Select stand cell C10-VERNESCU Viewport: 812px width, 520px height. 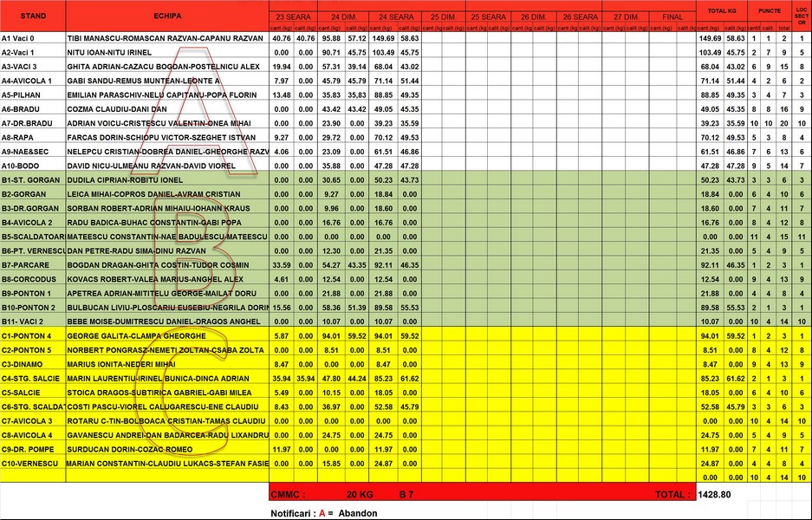[x=33, y=463]
